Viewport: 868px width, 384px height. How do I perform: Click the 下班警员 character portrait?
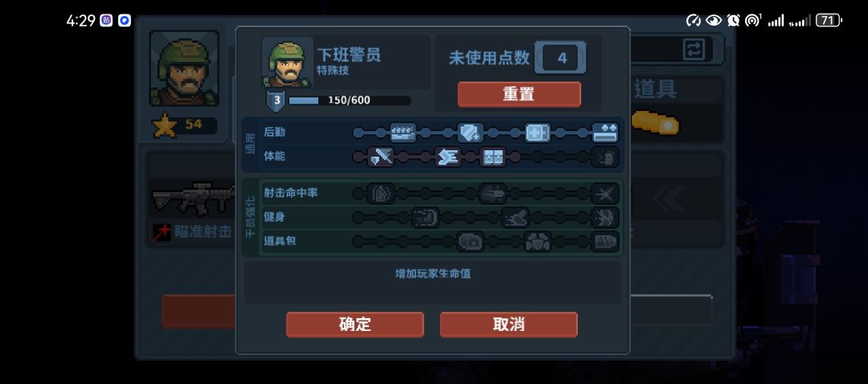pyautogui.click(x=287, y=63)
